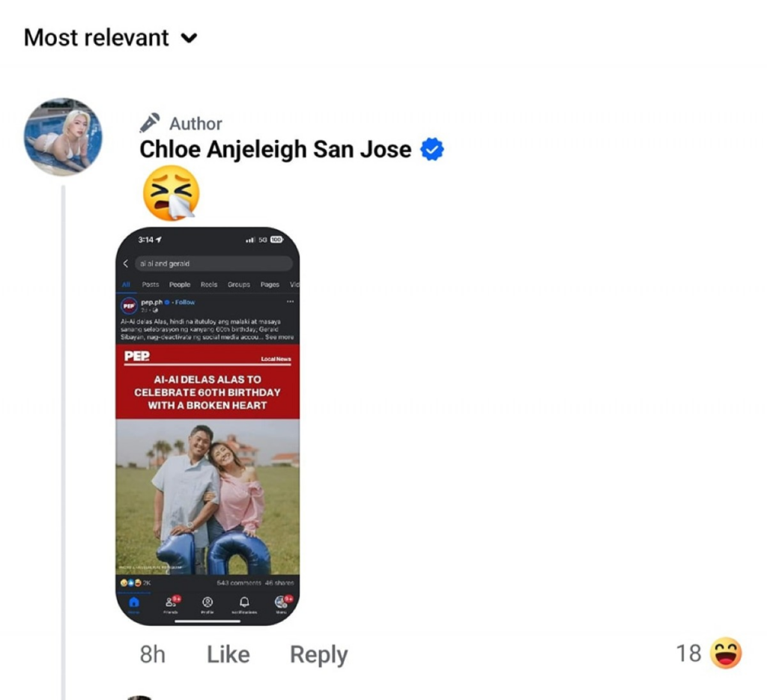Select the Posts search tab
Viewport: 767px width, 700px height.
tap(151, 284)
